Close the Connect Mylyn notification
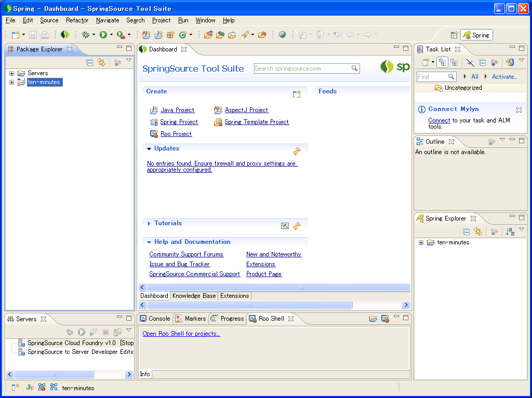Image resolution: width=532 pixels, height=398 pixels. [x=519, y=110]
